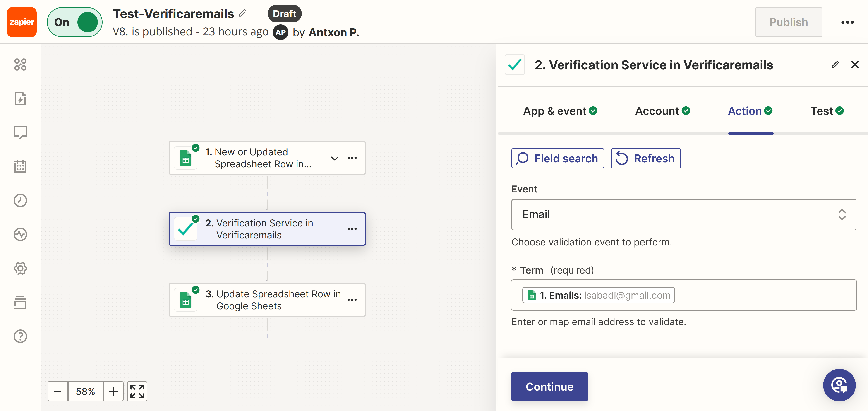Viewport: 868px width, 411px height.
Task: Toggle the On/Off switch for the zap
Action: [x=76, y=22]
